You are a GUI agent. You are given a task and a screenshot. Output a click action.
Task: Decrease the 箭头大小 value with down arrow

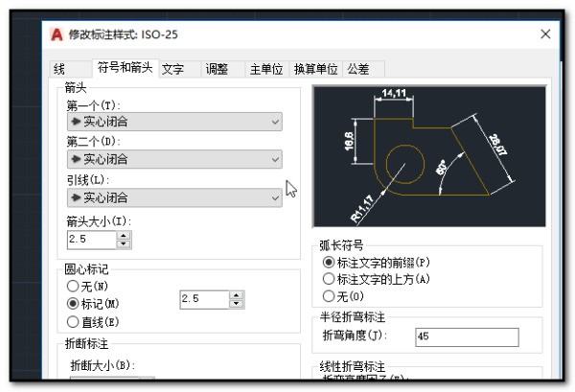pyautogui.click(x=124, y=243)
